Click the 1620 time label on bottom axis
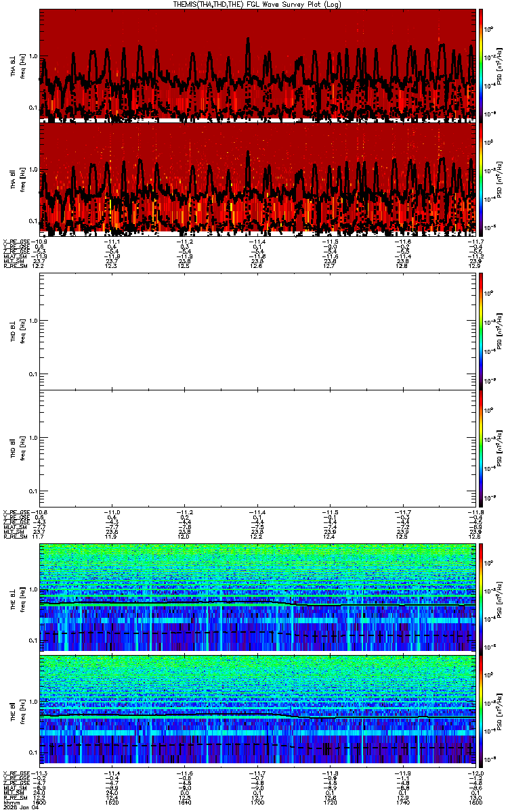 coord(112,803)
